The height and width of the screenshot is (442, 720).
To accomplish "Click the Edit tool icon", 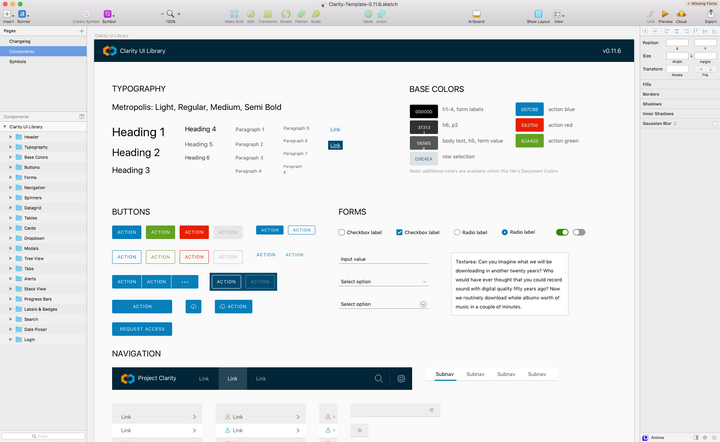I will coord(251,14).
